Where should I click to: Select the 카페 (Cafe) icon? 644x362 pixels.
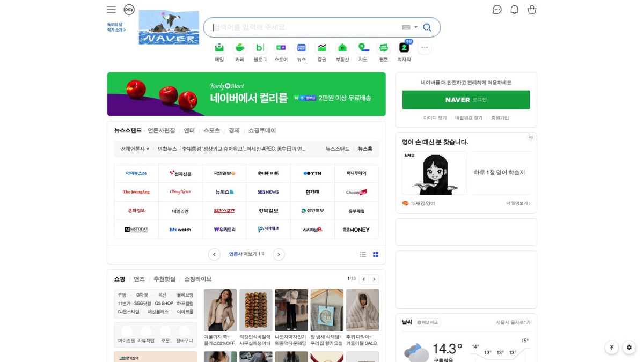pos(240,48)
